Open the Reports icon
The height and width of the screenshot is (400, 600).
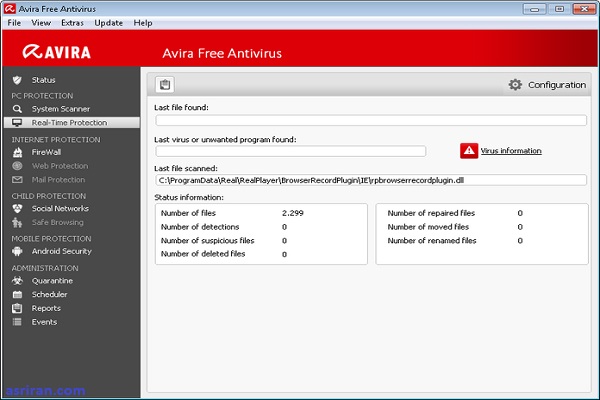pyautogui.click(x=17, y=308)
